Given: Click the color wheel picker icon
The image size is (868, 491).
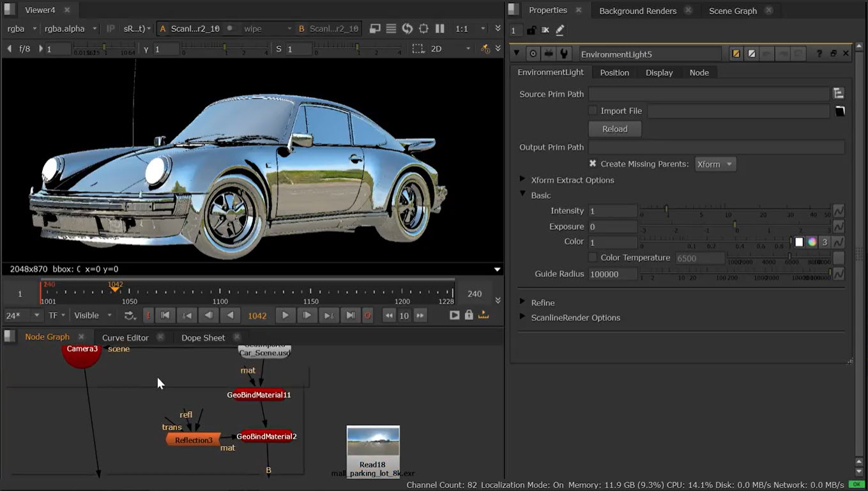Looking at the screenshot, I should tap(812, 242).
